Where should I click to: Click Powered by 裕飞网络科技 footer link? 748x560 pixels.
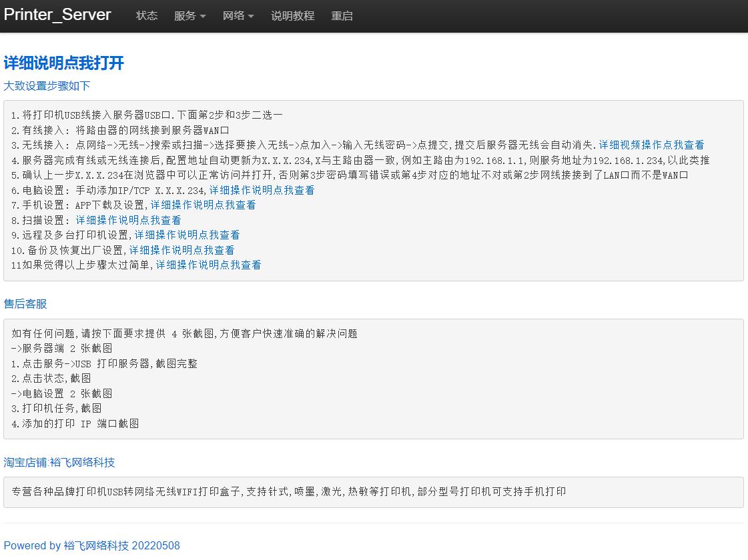92,545
